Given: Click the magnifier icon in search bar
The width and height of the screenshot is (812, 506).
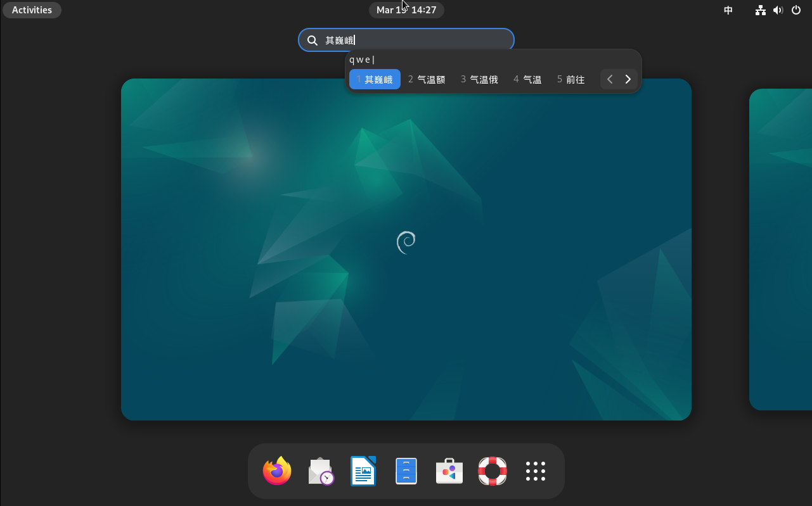Looking at the screenshot, I should tap(313, 41).
